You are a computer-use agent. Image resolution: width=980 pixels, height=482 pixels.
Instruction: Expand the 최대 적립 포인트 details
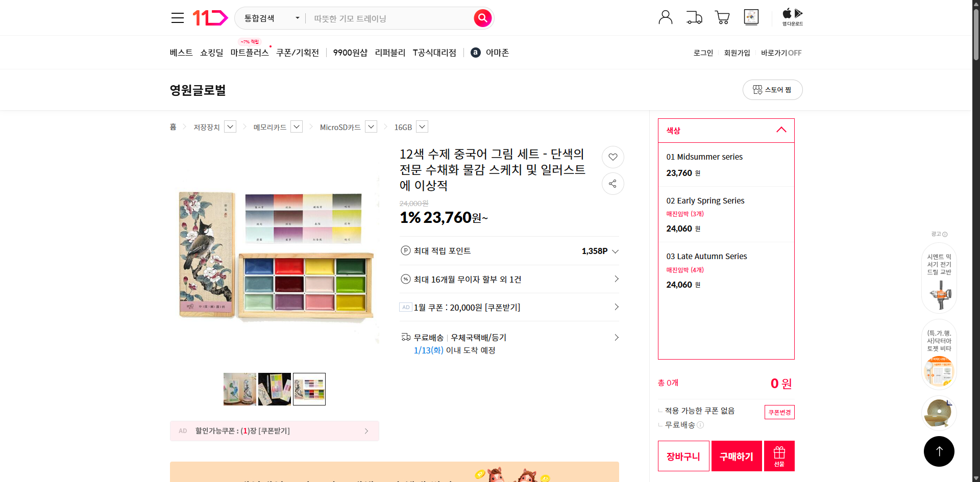[615, 251]
